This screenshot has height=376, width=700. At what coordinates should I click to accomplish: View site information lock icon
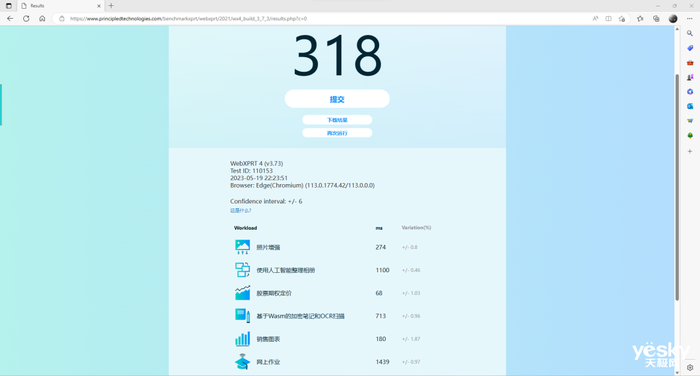tap(62, 19)
